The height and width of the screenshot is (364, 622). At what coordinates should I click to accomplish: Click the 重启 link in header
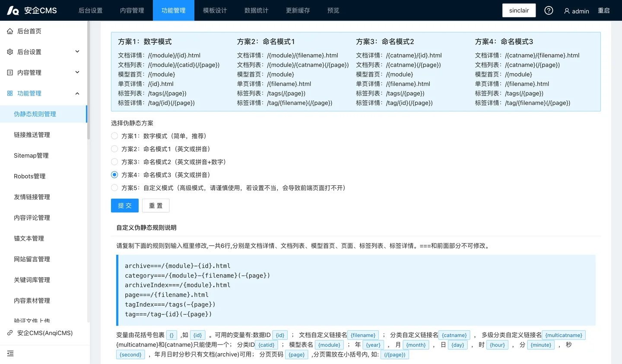[604, 11]
